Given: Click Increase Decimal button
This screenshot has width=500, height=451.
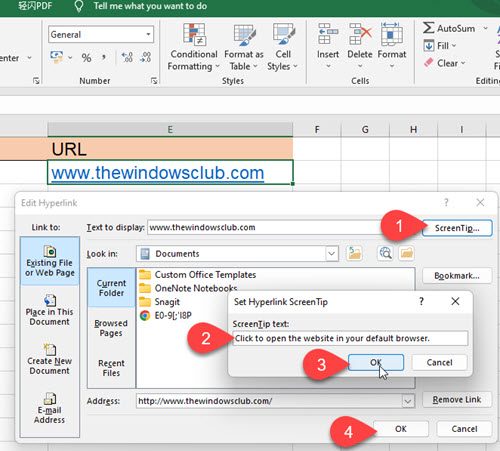Looking at the screenshot, I should click(x=127, y=57).
